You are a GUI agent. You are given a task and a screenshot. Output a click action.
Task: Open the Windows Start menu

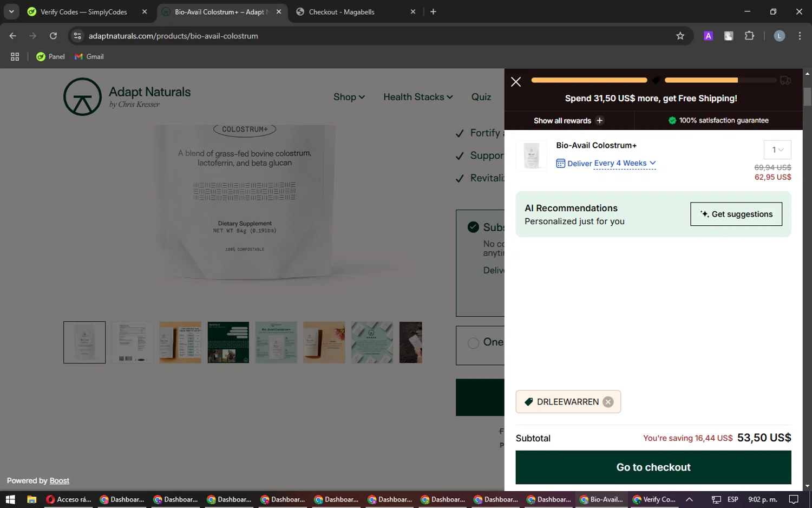coord(10,499)
